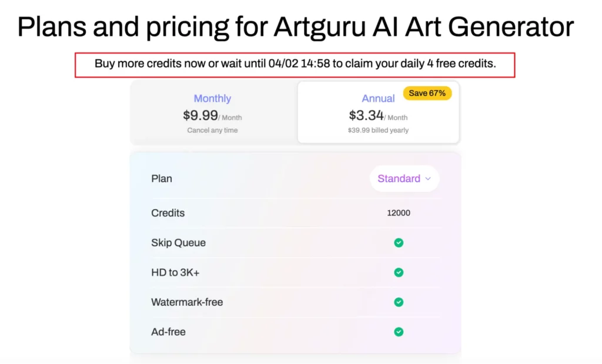Click the HD to 3K+ checkmark icon

399,272
